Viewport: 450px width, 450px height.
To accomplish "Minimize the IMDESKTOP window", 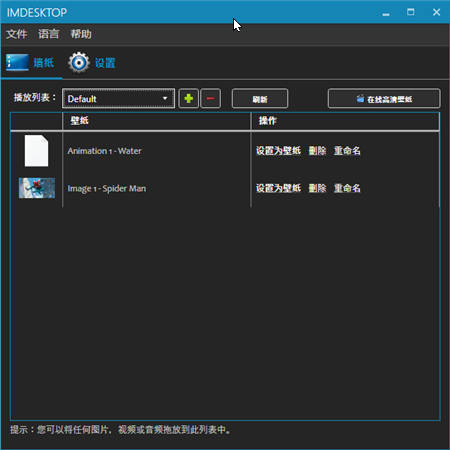I will click(x=386, y=13).
